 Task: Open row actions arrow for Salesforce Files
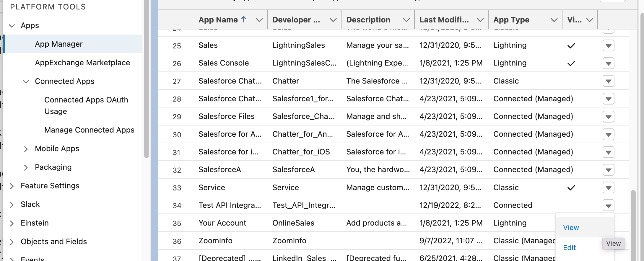[x=608, y=117]
